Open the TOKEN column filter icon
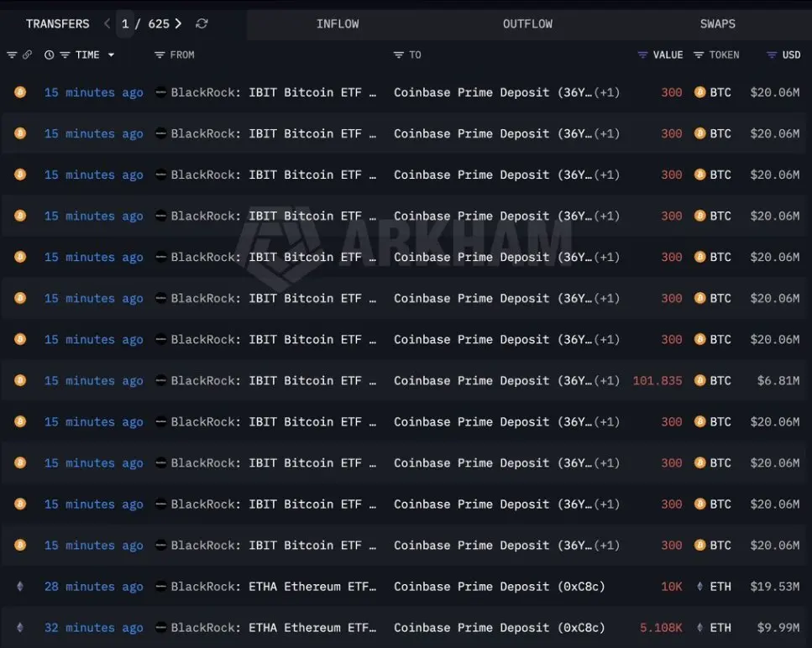Image resolution: width=812 pixels, height=648 pixels. [699, 55]
